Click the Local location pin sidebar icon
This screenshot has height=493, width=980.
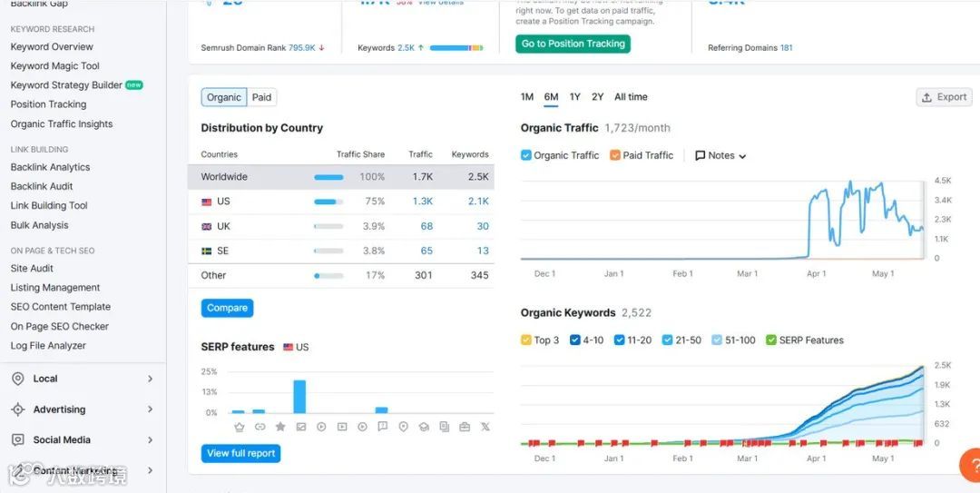click(18, 379)
